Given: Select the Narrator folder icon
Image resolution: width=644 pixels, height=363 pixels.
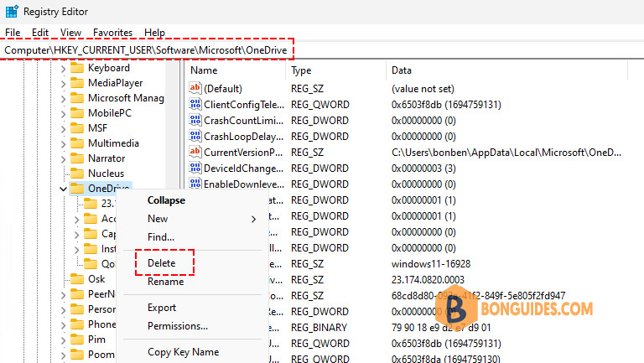Looking at the screenshot, I should pos(77,158).
